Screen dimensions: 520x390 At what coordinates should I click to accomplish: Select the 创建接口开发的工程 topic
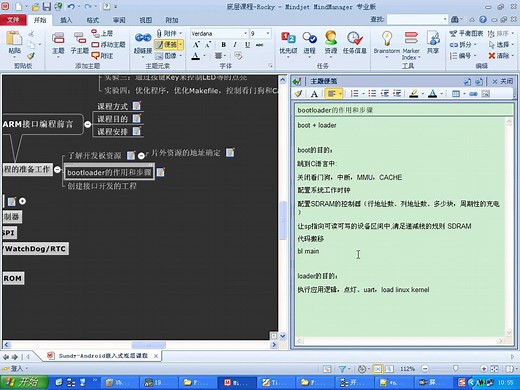click(x=102, y=186)
